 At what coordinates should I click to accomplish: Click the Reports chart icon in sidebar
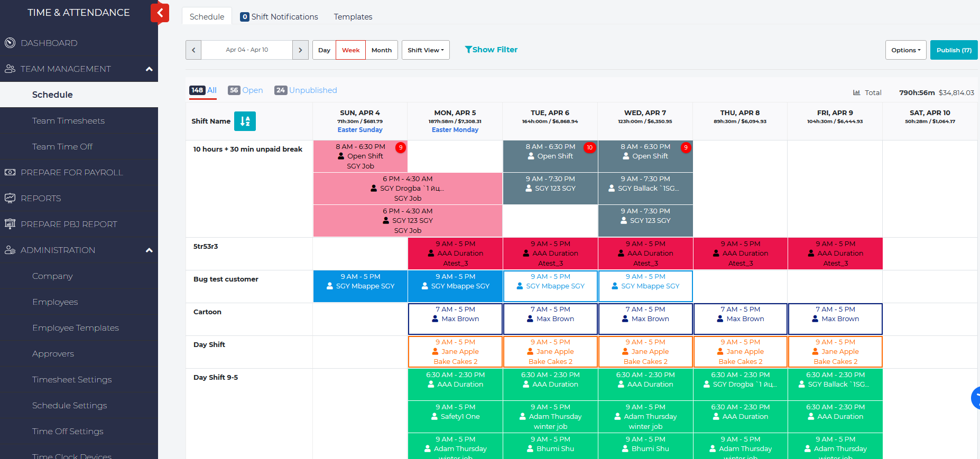[10, 198]
